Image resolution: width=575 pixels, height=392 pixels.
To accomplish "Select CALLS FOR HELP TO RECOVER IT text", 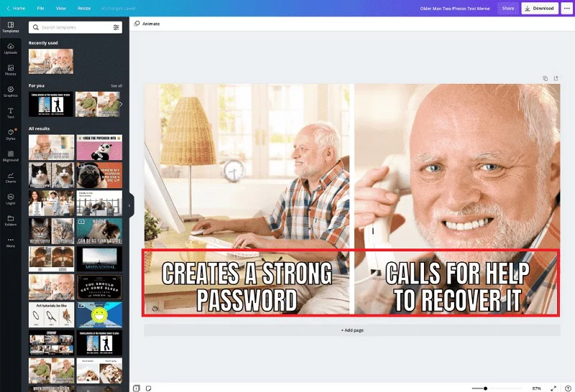I will point(457,286).
